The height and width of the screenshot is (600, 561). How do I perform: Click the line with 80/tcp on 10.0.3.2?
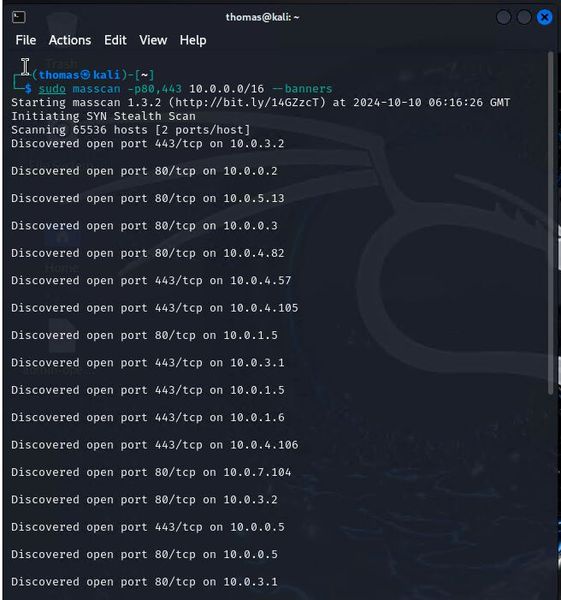click(x=144, y=499)
